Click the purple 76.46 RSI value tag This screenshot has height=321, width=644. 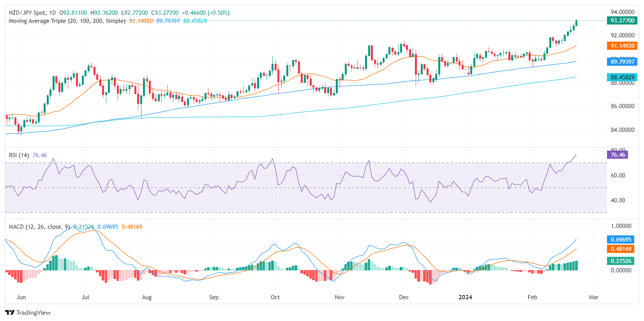(617, 155)
